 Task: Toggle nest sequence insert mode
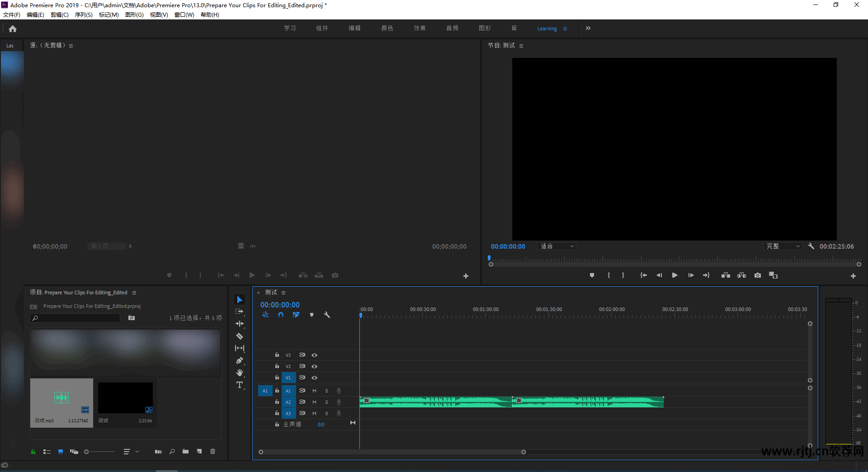265,315
